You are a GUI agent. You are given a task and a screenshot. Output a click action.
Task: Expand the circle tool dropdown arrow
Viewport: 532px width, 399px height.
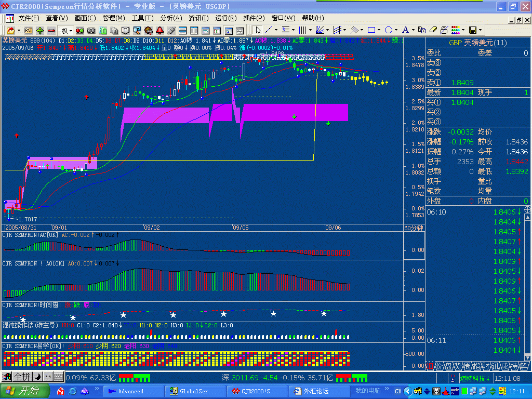(x=396, y=31)
